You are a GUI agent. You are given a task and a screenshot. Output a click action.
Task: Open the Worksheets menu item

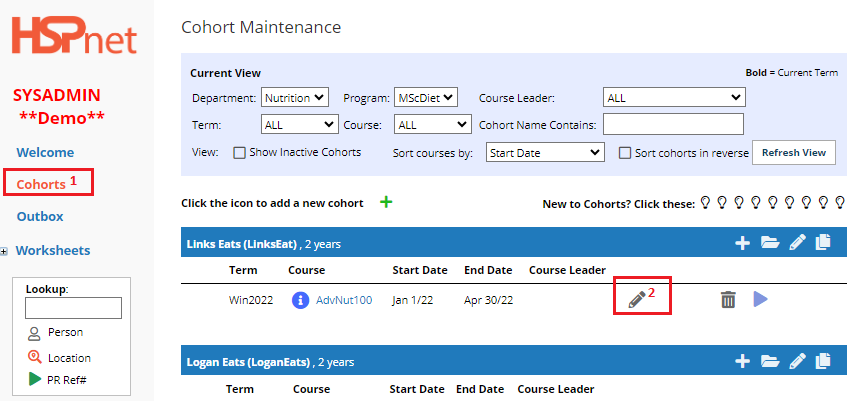click(x=53, y=250)
